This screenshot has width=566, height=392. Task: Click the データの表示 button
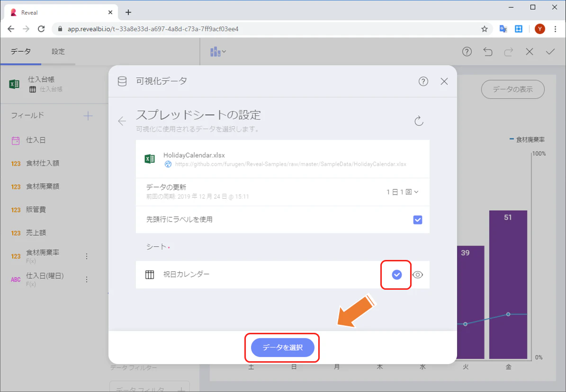click(x=512, y=89)
